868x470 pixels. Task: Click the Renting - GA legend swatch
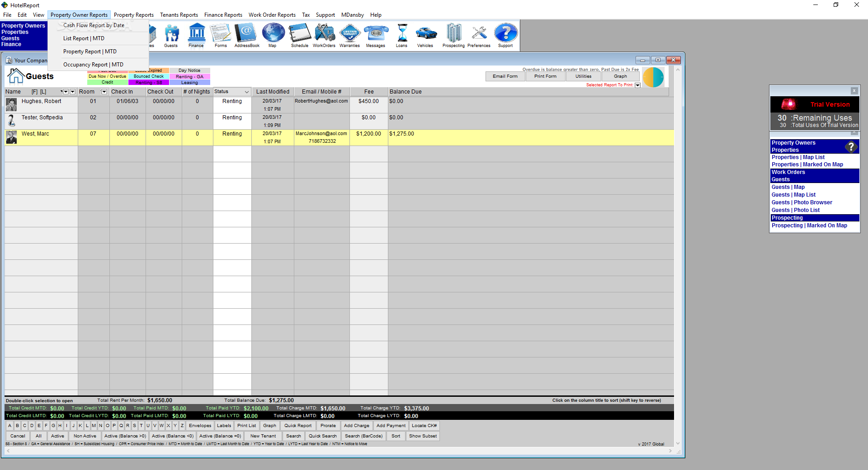point(190,77)
